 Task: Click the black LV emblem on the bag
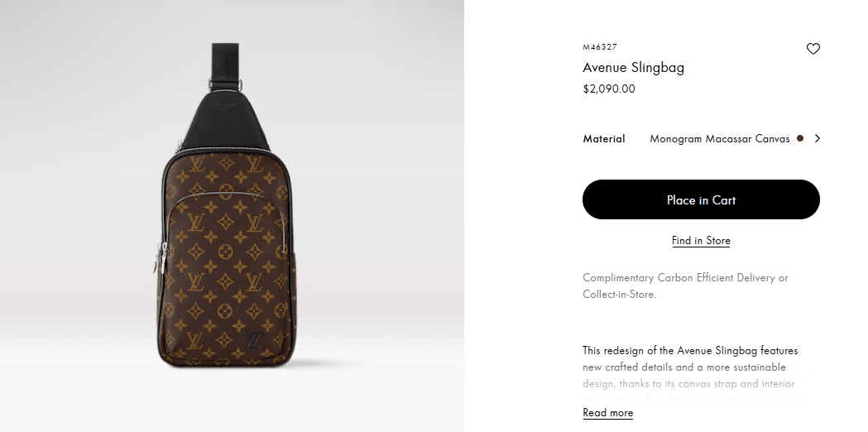(254, 340)
